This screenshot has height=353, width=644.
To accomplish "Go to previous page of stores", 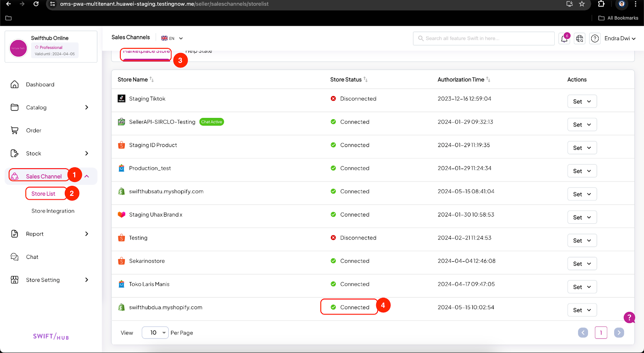I will pos(583,332).
